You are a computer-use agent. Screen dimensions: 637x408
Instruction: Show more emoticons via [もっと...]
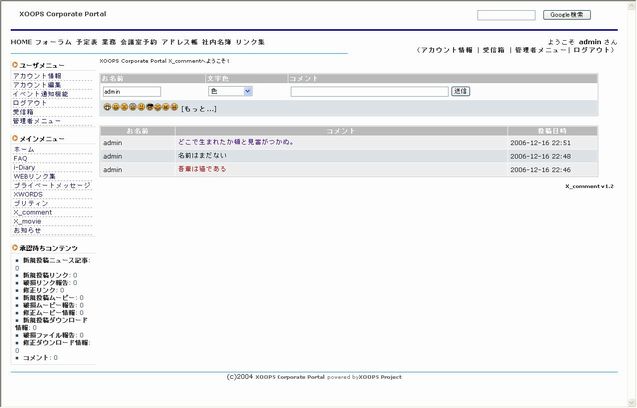[x=198, y=108]
